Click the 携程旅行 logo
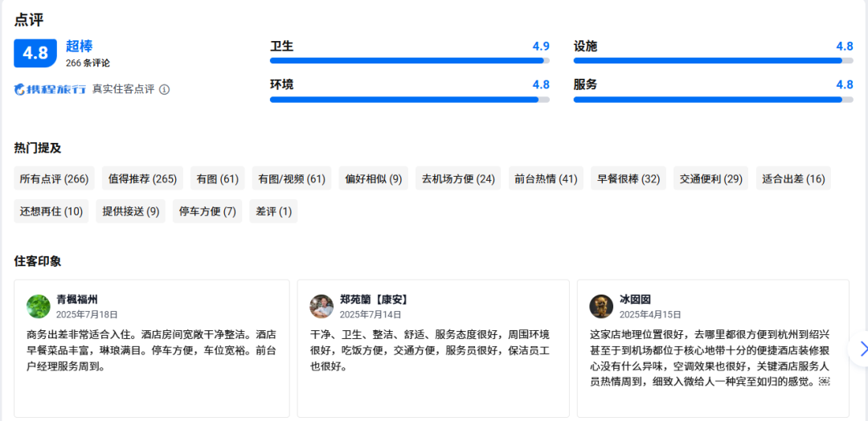Image resolution: width=868 pixels, height=421 pixels. [50, 89]
